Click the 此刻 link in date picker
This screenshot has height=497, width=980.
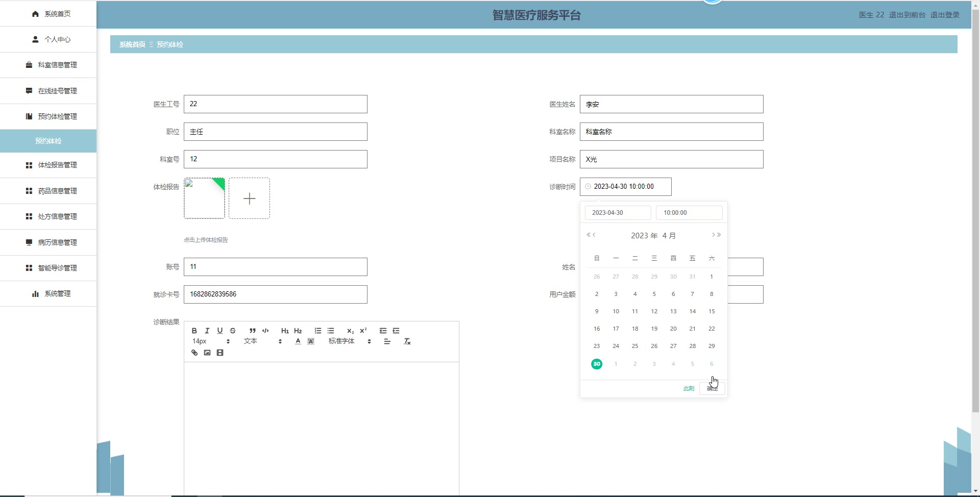pyautogui.click(x=688, y=388)
